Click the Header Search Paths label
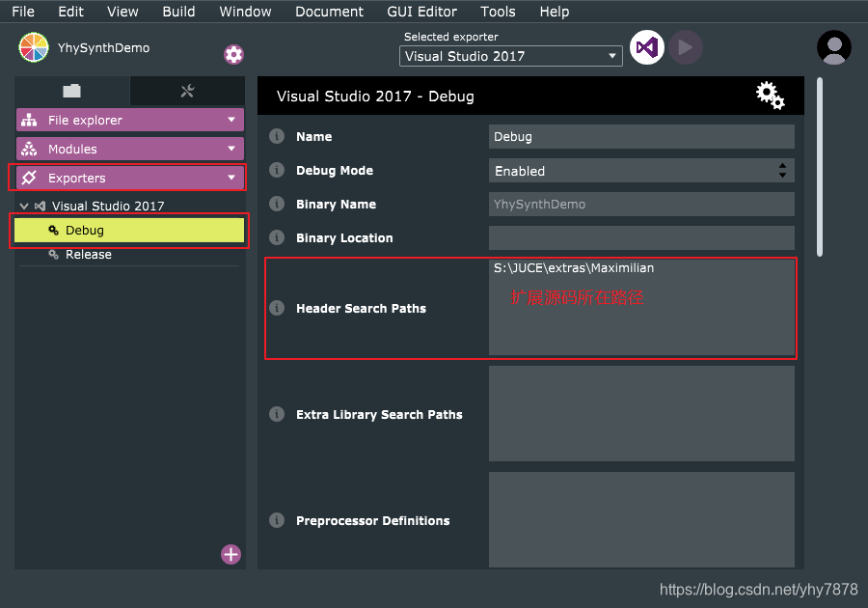 coord(361,309)
